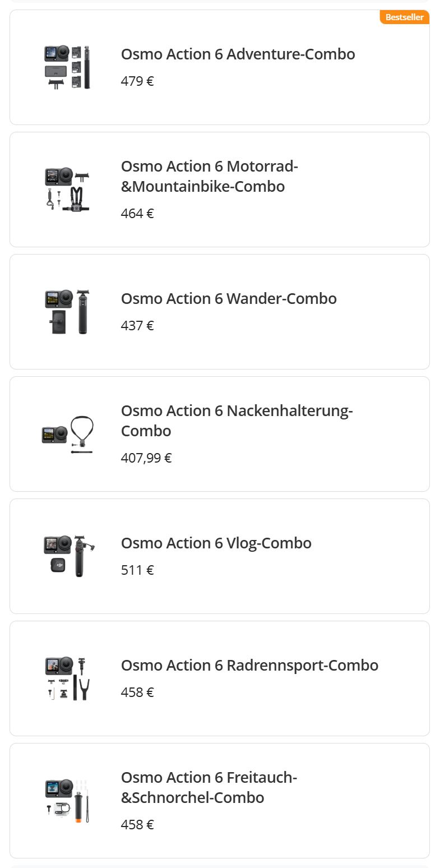Open the Freitauch- & Schnorchel-Combo title link
Image resolution: width=440 pixels, height=868 pixels.
(209, 787)
